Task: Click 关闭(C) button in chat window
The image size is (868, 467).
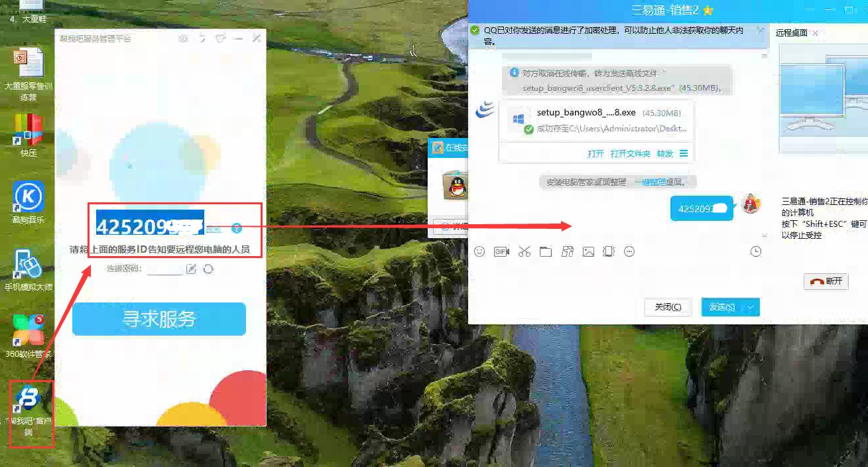Action: (x=668, y=307)
